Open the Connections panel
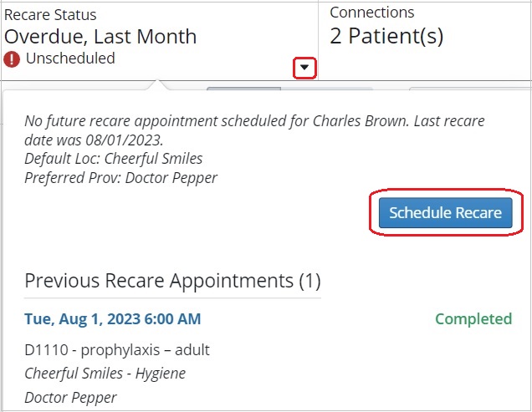This screenshot has height=412, width=532. [x=425, y=41]
